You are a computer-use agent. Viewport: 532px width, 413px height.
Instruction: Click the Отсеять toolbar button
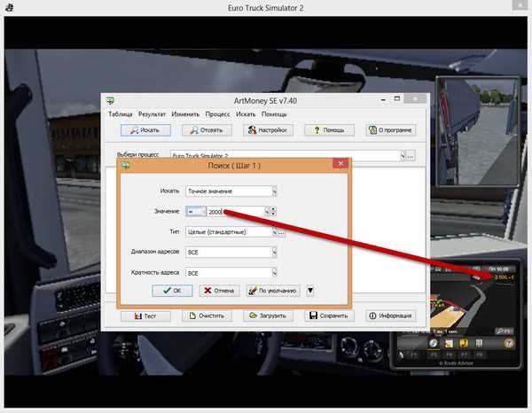(x=207, y=130)
